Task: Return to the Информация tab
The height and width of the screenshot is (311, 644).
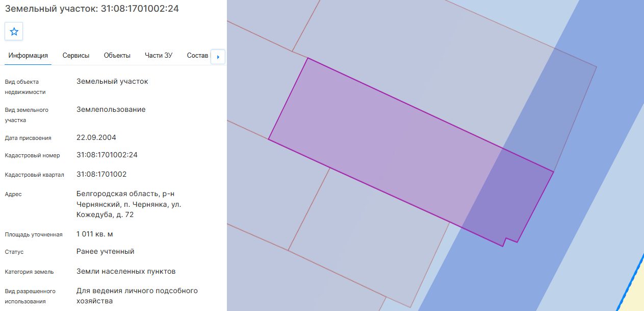Action: coord(28,56)
